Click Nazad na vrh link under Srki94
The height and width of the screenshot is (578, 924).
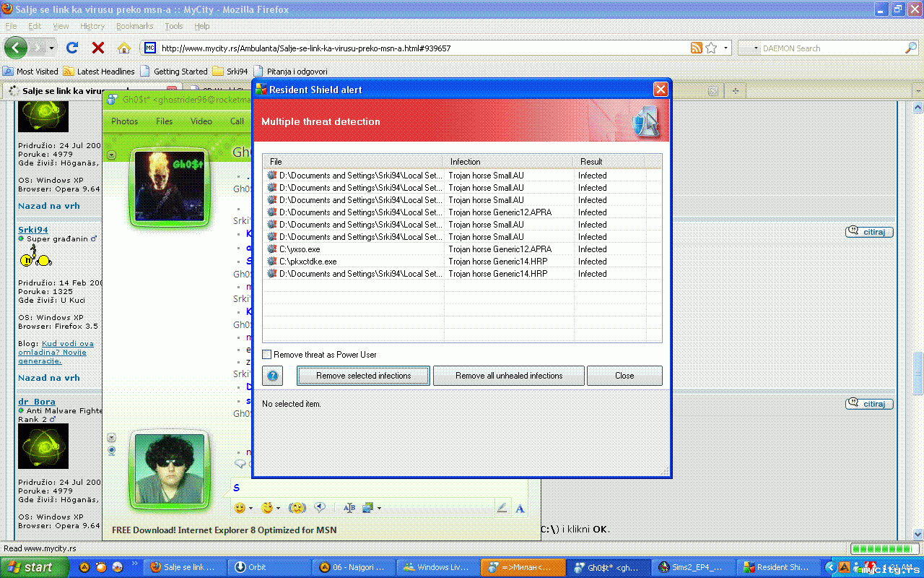49,378
